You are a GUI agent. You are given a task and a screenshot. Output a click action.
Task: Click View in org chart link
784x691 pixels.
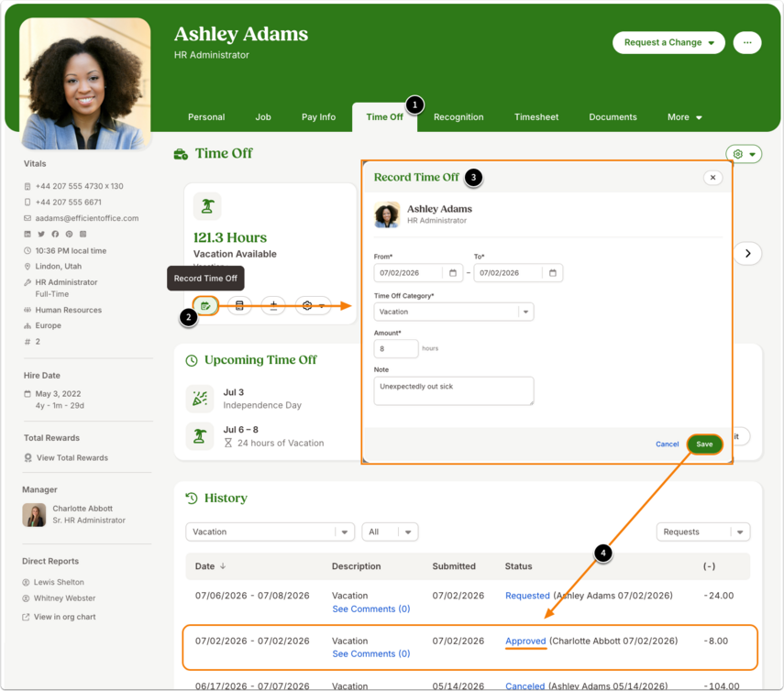tap(64, 617)
